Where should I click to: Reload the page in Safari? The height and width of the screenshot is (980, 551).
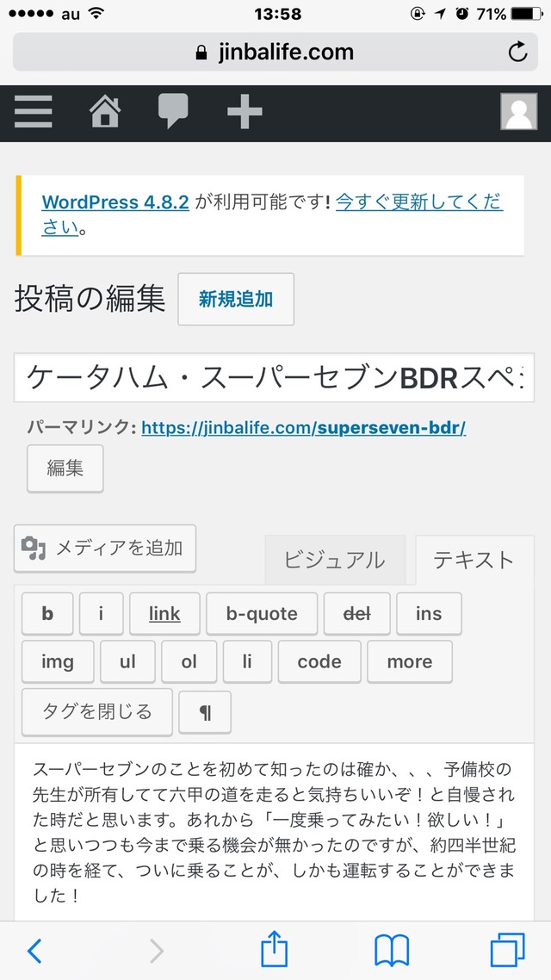coord(517,53)
